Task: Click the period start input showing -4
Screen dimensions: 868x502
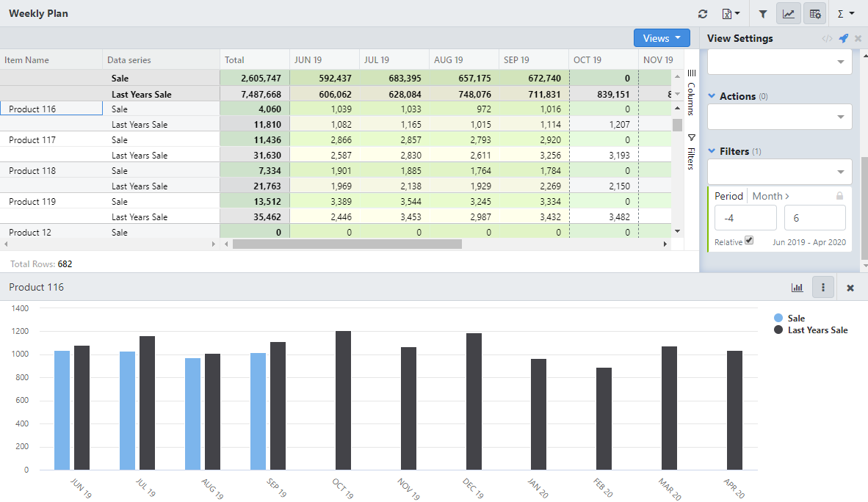Action: pyautogui.click(x=745, y=218)
